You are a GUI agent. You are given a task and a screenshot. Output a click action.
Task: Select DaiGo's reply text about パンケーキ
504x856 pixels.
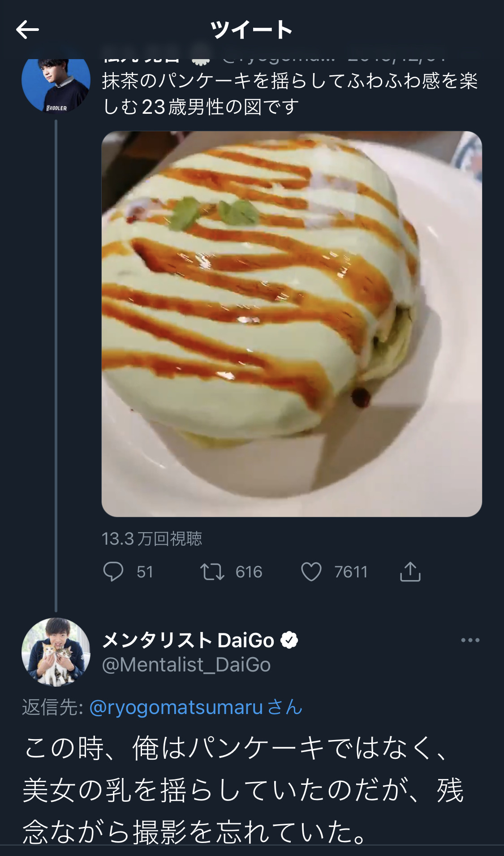pyautogui.click(x=243, y=789)
